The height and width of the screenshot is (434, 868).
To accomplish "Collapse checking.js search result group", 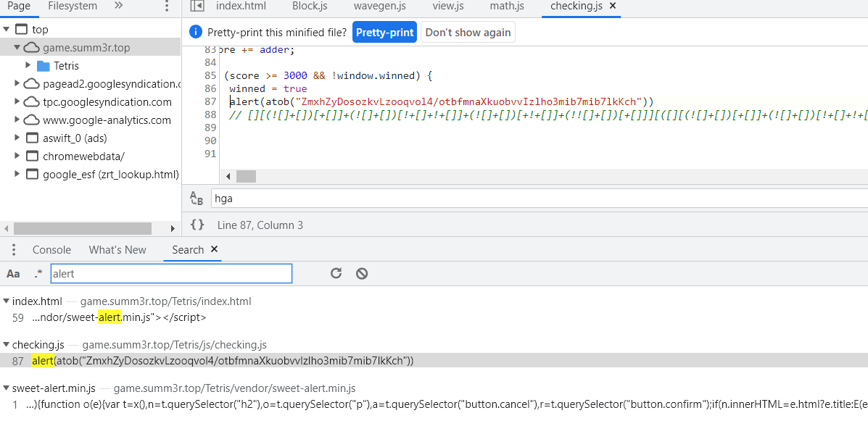I will [6, 345].
